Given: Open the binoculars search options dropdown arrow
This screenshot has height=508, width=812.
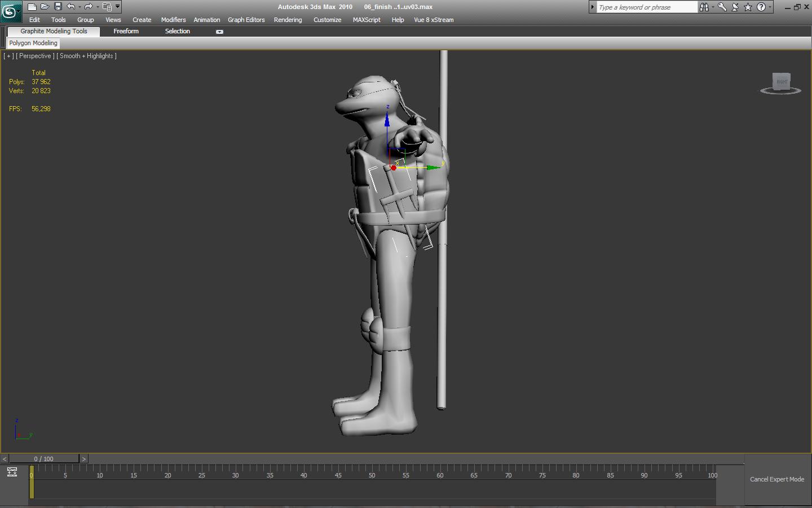Looking at the screenshot, I should click(x=712, y=7).
